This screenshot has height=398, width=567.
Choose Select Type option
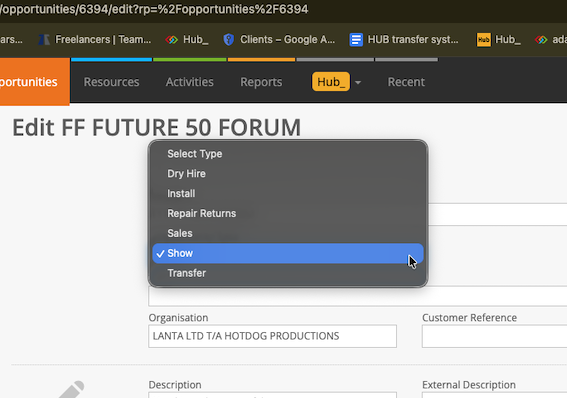click(x=288, y=154)
